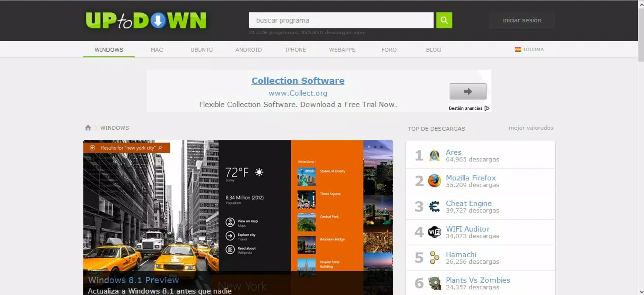Click the Windows 8.1 Preview title

[x=133, y=280]
